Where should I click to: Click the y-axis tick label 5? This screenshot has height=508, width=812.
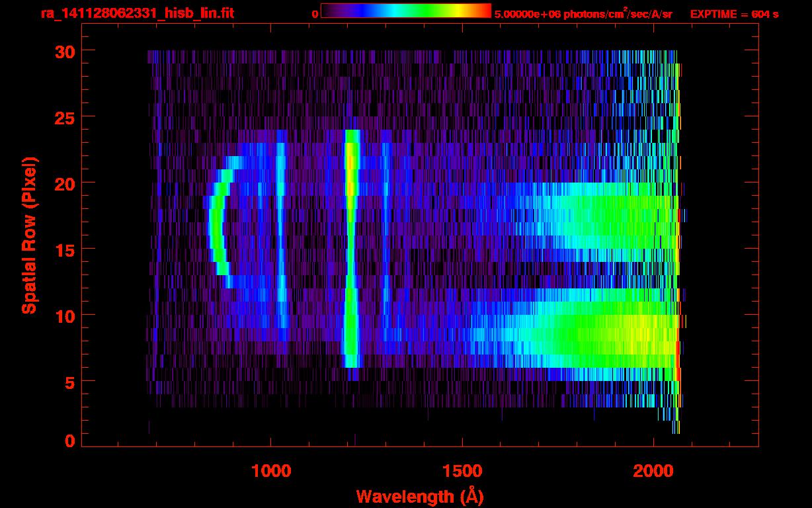[x=69, y=382]
